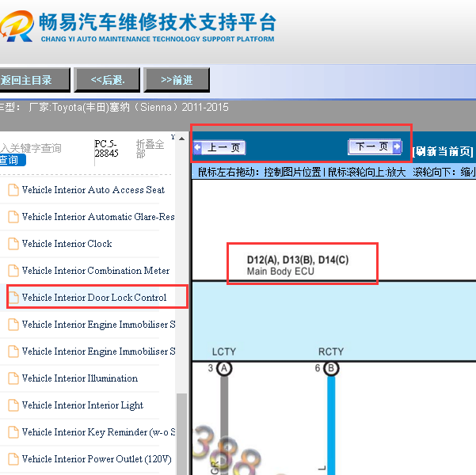Click document icon beside Key Reminder
Screen dimensions: 476x475
pos(13,432)
